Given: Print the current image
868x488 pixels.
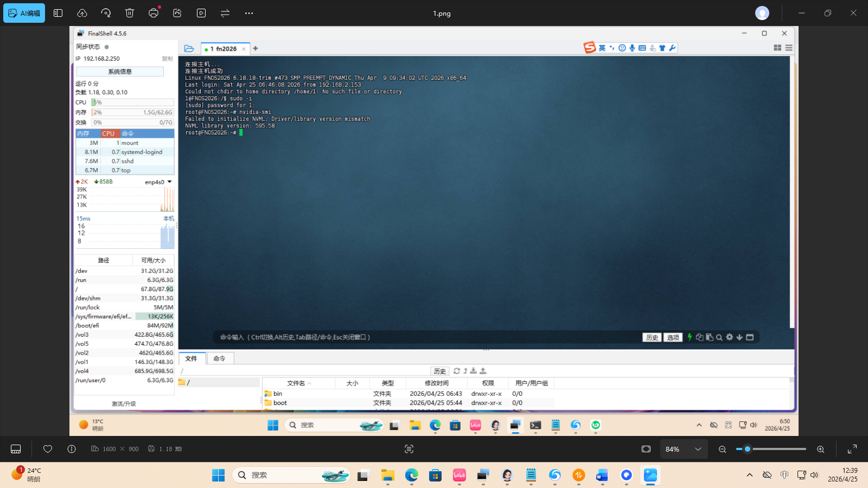Looking at the screenshot, I should click(x=154, y=13).
